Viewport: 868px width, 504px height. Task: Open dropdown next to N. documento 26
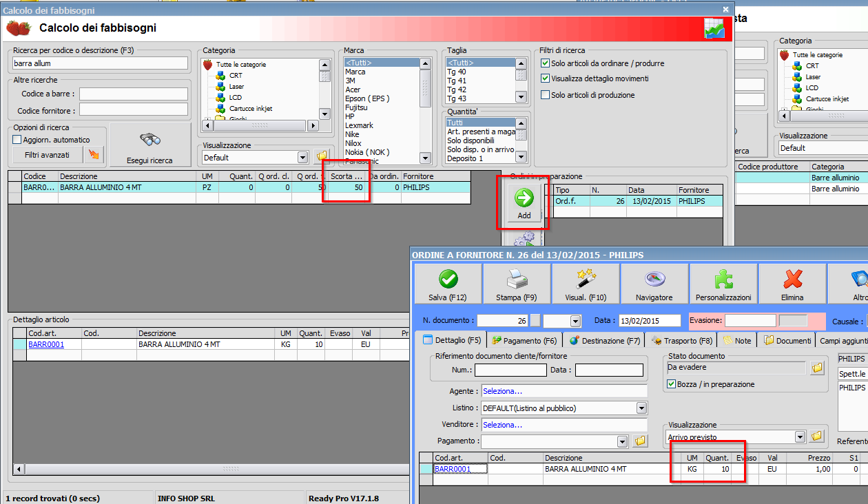pos(575,321)
